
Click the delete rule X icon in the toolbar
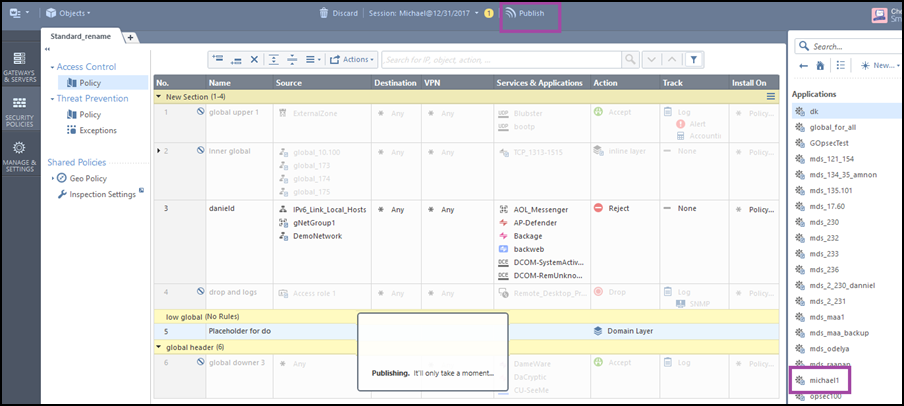coord(255,59)
